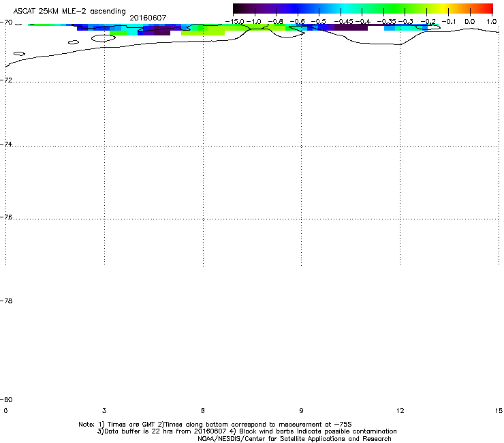Click the 'ASCAT 25KM MLE-2 ascending' title
The height and width of the screenshot is (443, 504).
coord(69,12)
